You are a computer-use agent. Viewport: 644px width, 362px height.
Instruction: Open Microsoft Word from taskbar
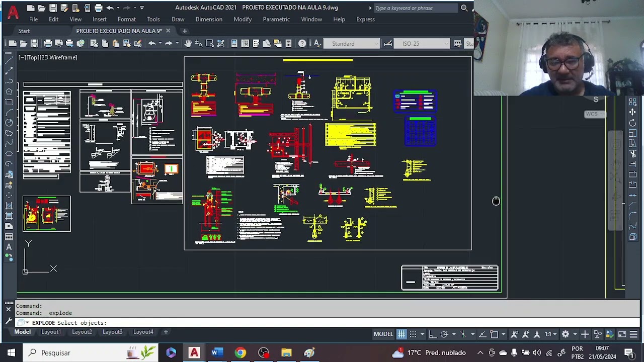pos(217,353)
